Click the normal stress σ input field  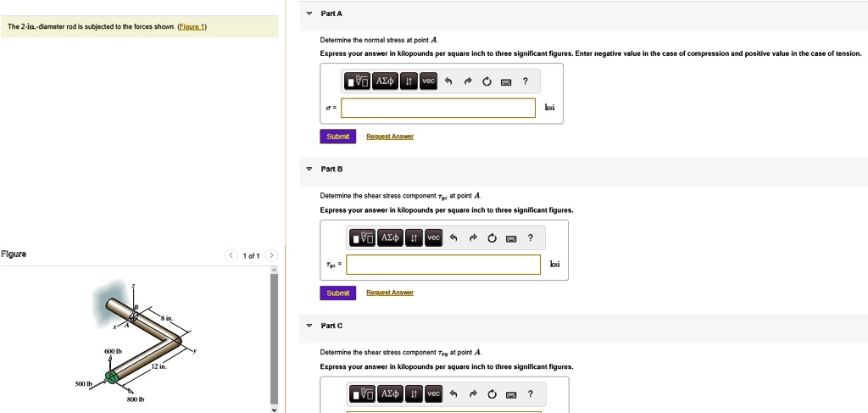click(438, 109)
